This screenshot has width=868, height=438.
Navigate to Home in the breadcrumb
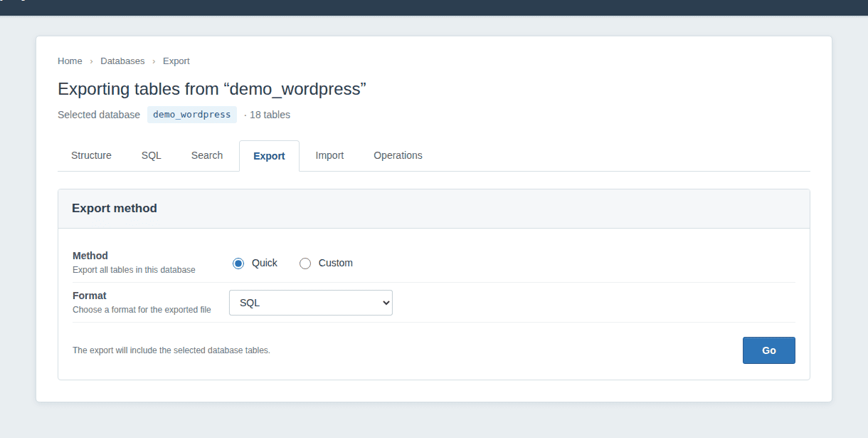pyautogui.click(x=70, y=61)
